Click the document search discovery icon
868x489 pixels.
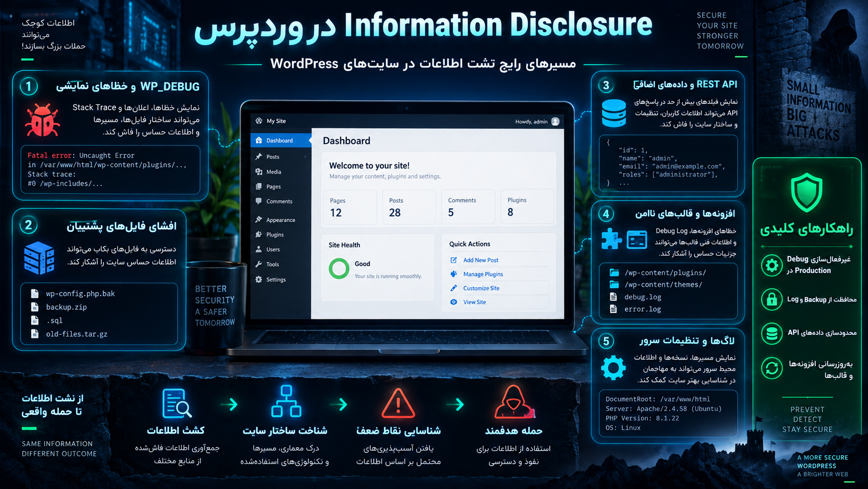[177, 403]
